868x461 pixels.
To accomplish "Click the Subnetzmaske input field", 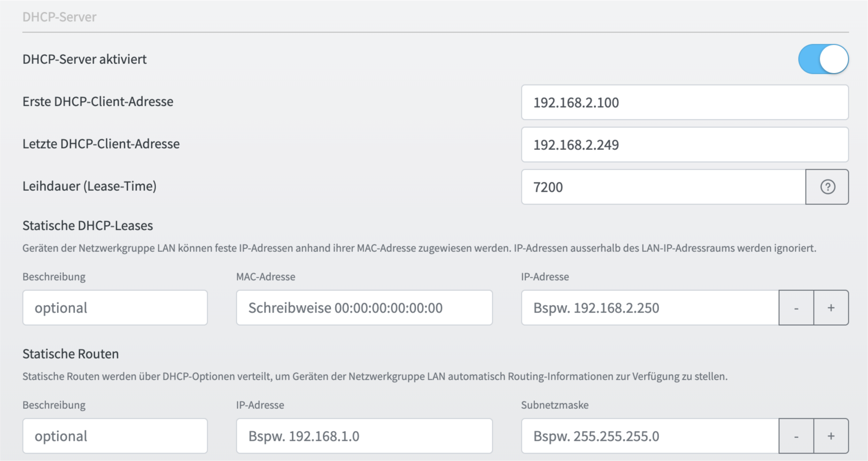I will click(650, 436).
